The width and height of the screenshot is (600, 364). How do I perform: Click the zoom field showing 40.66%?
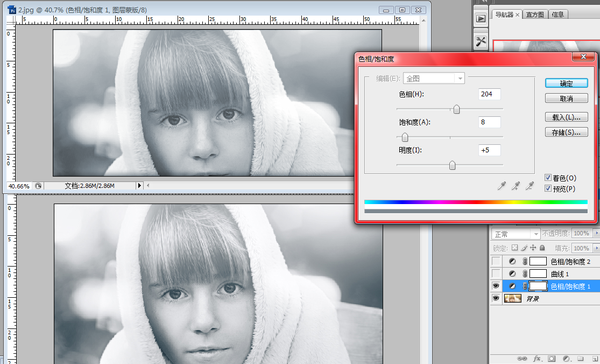coord(19,186)
